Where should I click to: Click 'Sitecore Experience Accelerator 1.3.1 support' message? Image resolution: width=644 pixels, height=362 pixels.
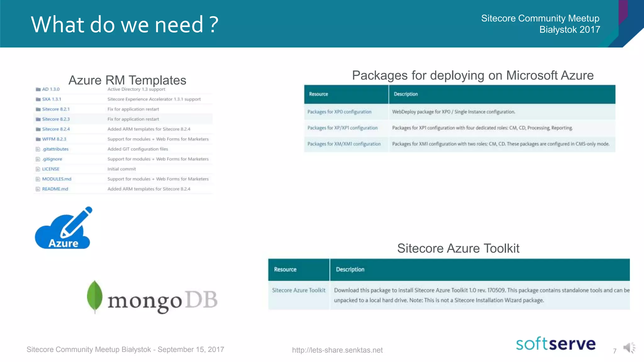pyautogui.click(x=154, y=99)
